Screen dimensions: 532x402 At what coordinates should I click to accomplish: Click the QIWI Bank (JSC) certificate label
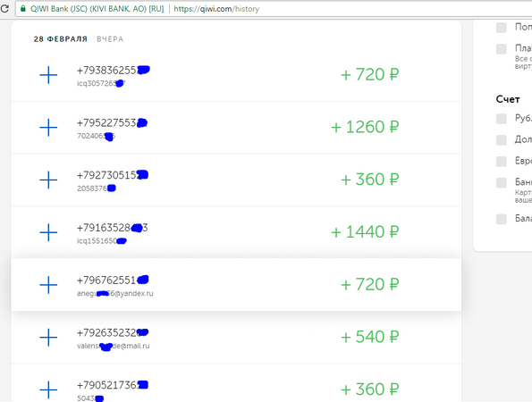[97, 9]
